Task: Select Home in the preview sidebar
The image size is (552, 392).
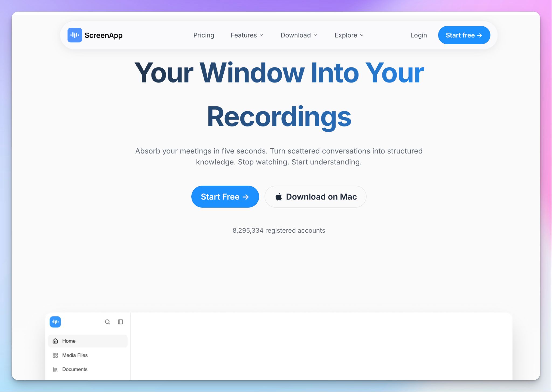Action: coord(88,341)
